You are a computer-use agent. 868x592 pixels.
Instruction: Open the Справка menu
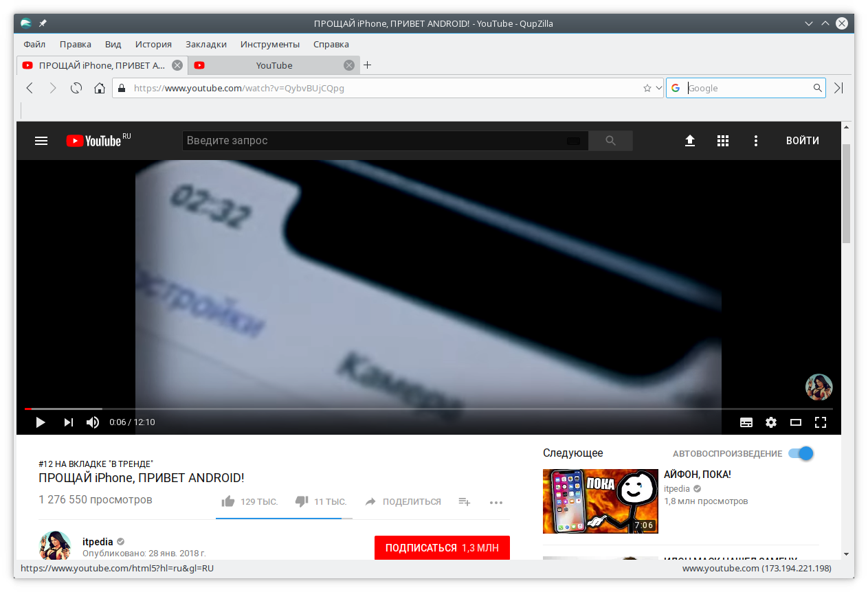click(331, 44)
